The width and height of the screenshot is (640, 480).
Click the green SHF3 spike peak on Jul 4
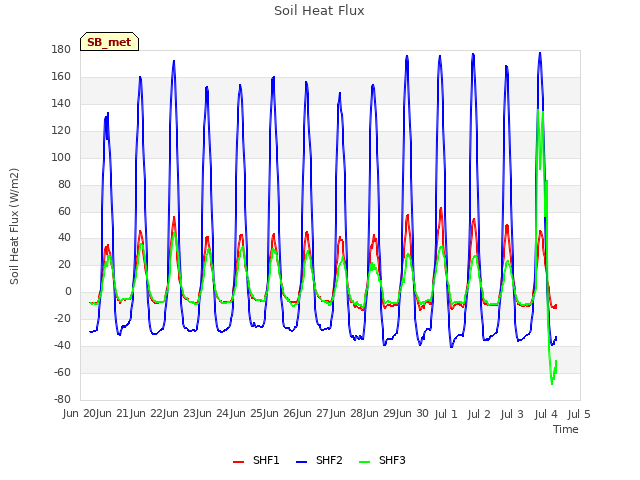point(538,110)
